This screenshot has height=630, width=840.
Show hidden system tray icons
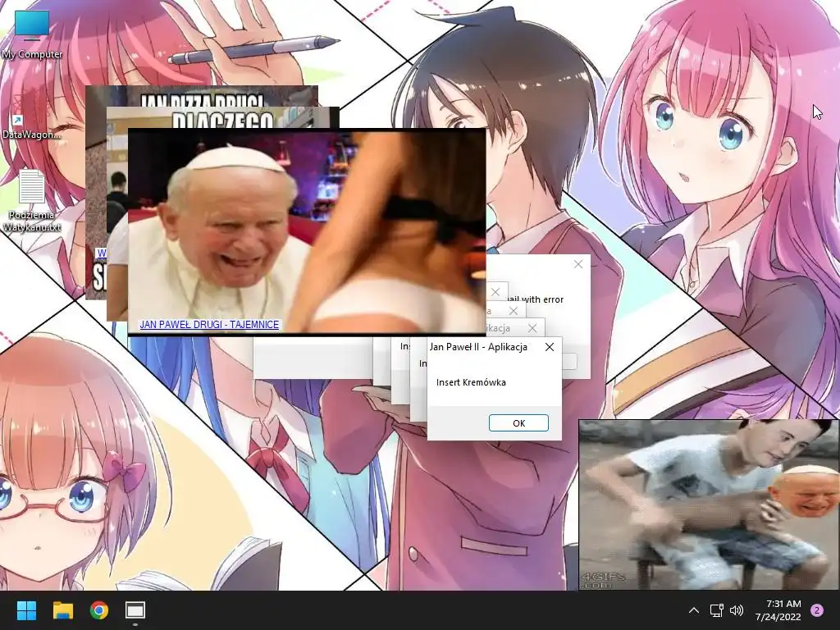click(x=693, y=610)
